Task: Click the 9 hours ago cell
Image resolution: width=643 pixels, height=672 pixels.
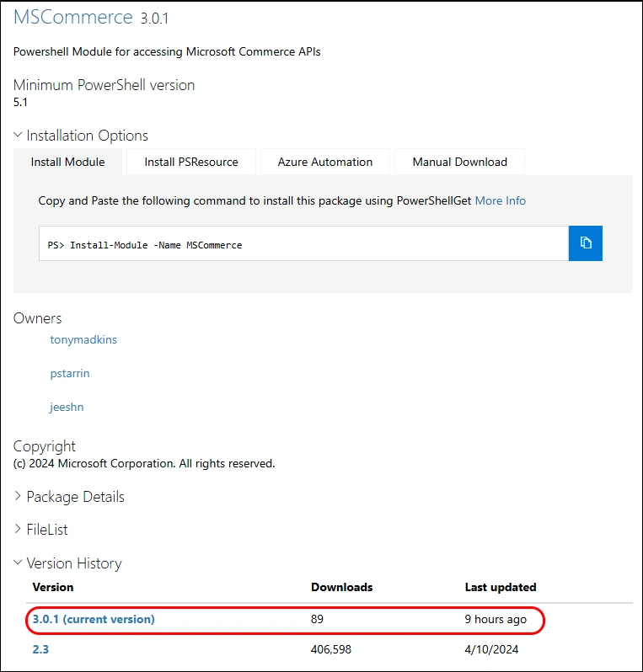Action: pyautogui.click(x=496, y=619)
